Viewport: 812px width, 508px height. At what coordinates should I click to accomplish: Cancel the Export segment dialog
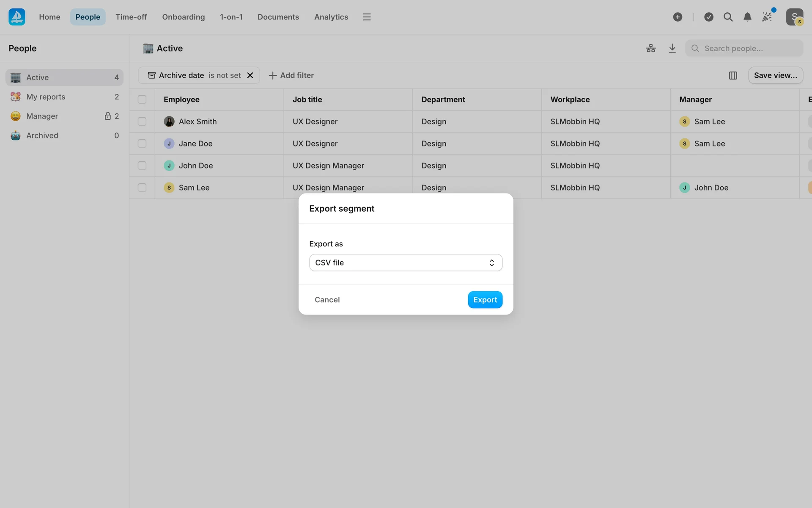pos(327,300)
